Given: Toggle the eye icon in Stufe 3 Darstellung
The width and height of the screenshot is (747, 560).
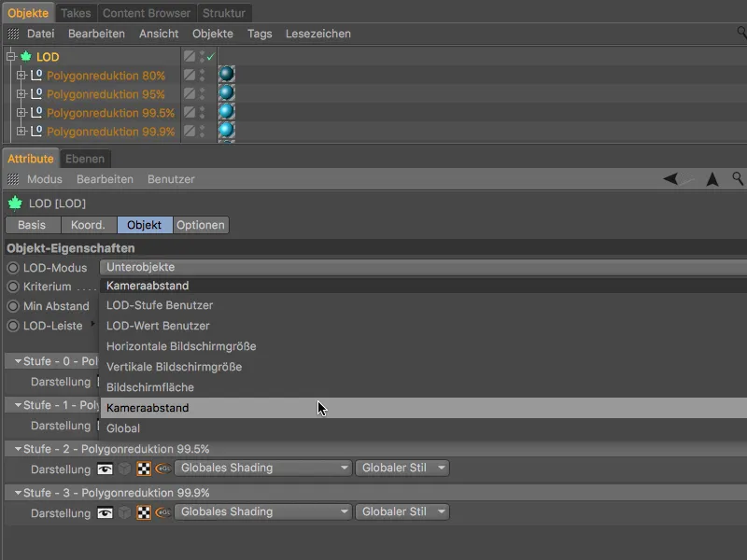Looking at the screenshot, I should pos(105,512).
